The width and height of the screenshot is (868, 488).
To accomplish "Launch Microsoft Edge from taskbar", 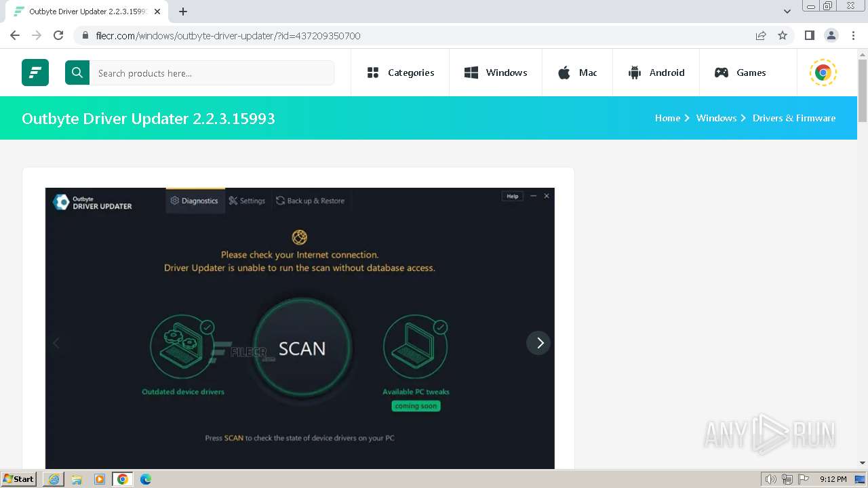I will tap(146, 479).
